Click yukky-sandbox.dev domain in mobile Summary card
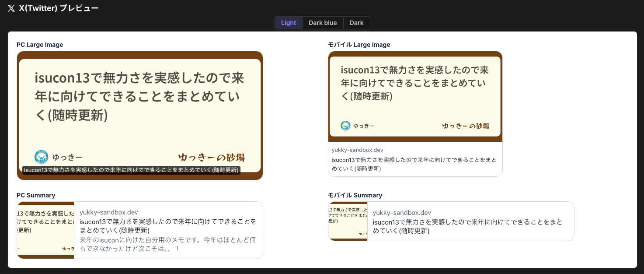The height and width of the screenshot is (274, 644). (402, 213)
